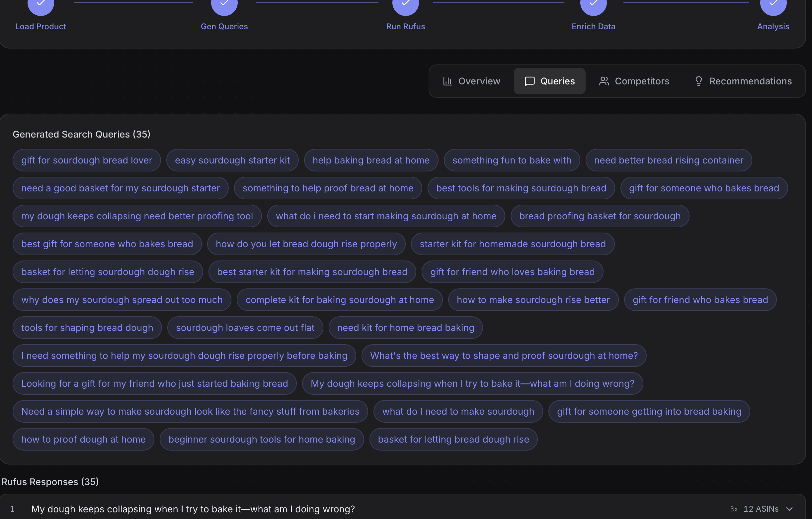Screen dimensions: 812x519
Task: Click the people icon next to Competitors
Action: click(x=604, y=81)
